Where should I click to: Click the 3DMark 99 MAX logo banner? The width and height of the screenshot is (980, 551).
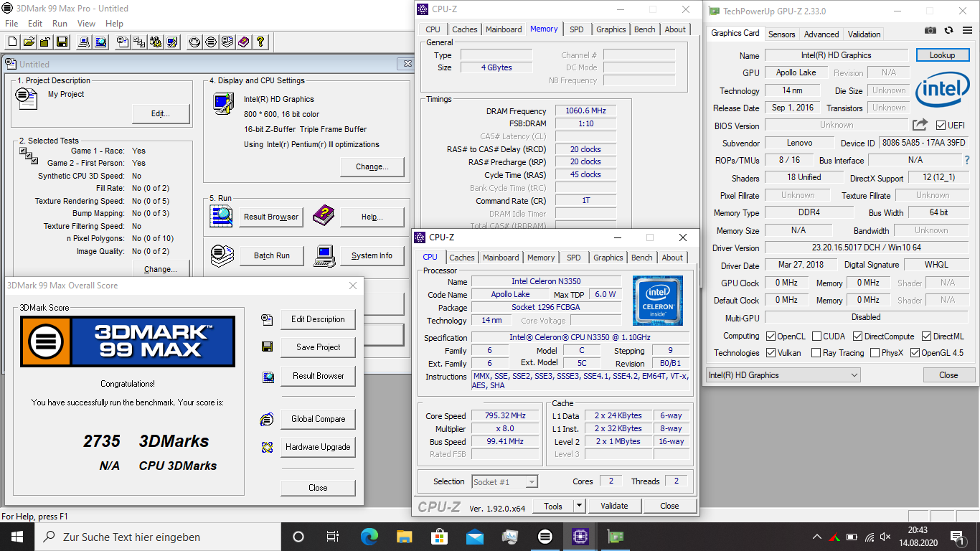point(128,342)
